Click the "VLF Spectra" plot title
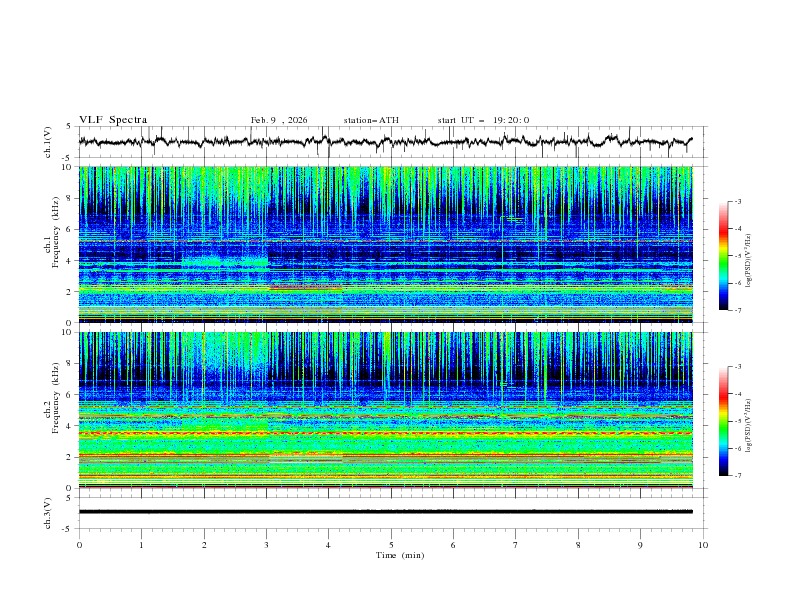This screenshot has width=792, height=612. (113, 120)
